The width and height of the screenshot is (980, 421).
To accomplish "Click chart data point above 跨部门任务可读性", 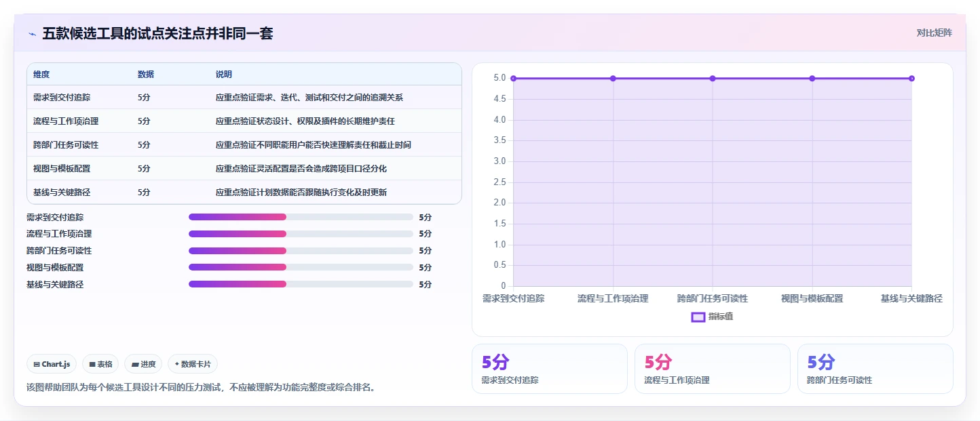I will (713, 79).
